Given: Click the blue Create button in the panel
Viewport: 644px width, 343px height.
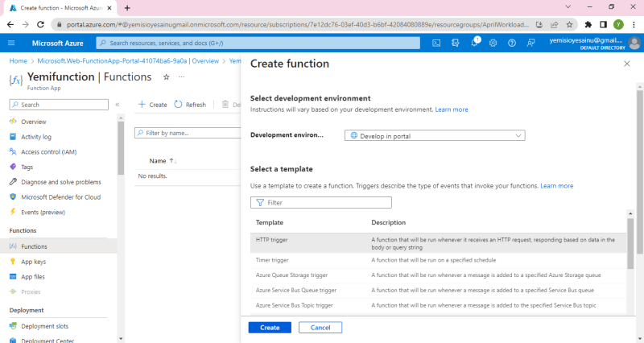Looking at the screenshot, I should coord(270,328).
